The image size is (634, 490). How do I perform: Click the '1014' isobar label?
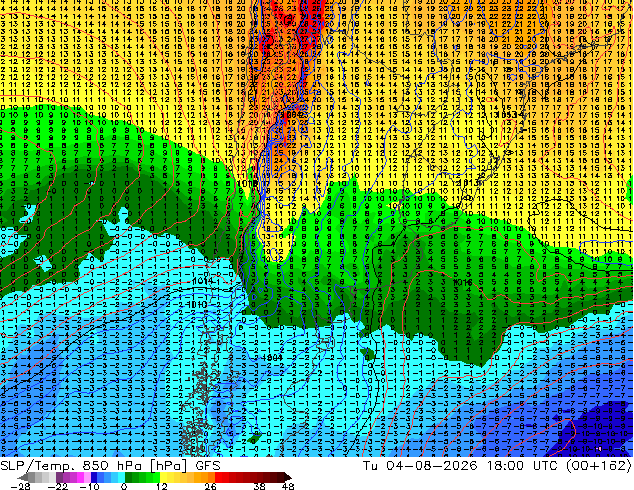pyautogui.click(x=203, y=281)
